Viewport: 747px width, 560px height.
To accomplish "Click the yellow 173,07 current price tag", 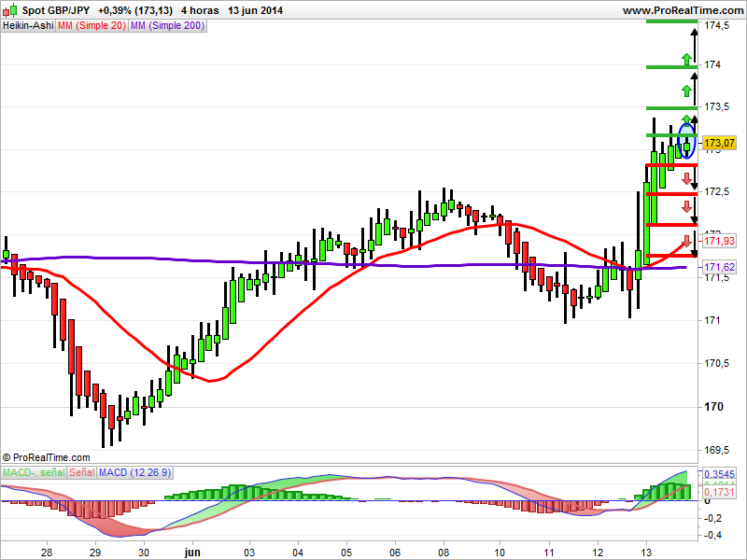I will (x=719, y=143).
